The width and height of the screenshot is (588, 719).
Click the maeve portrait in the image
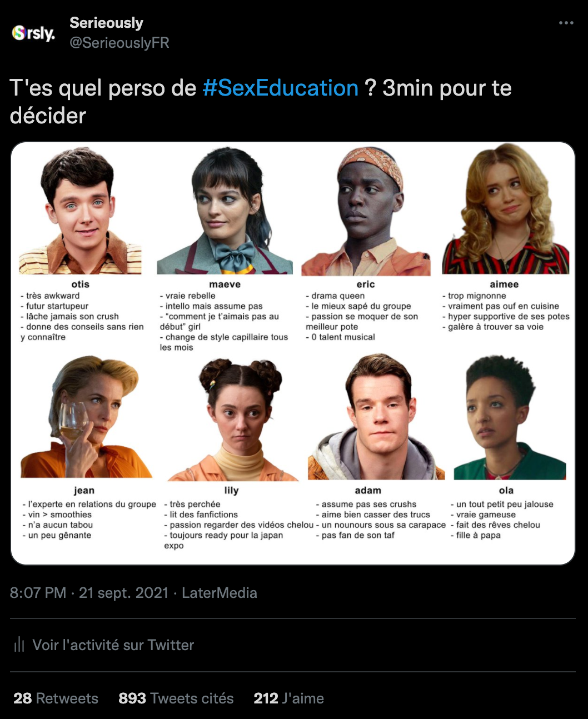225,211
